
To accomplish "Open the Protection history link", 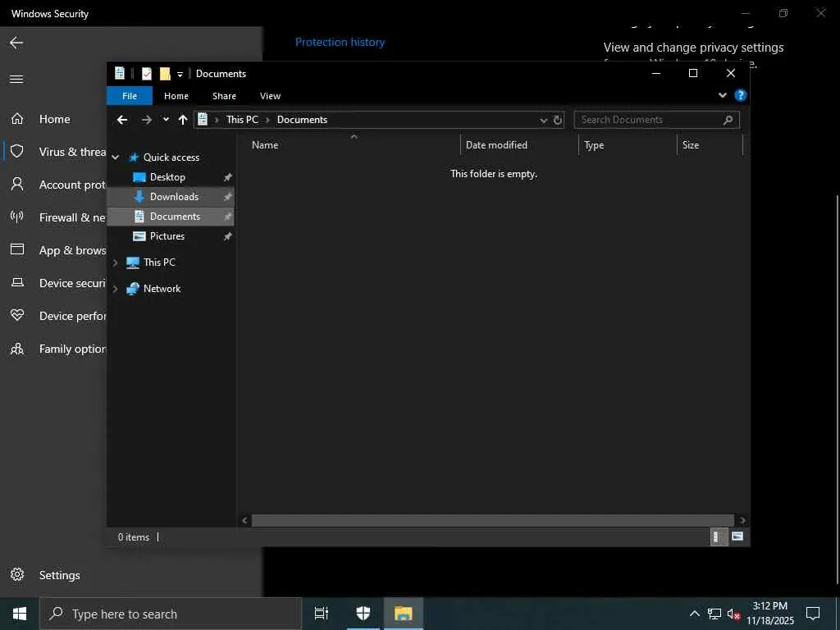I will pyautogui.click(x=340, y=42).
